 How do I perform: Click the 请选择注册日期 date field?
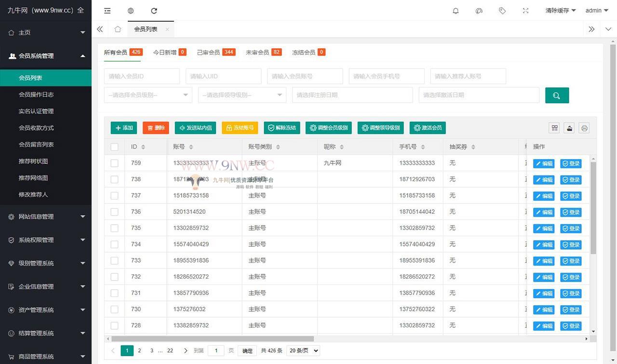coord(352,95)
